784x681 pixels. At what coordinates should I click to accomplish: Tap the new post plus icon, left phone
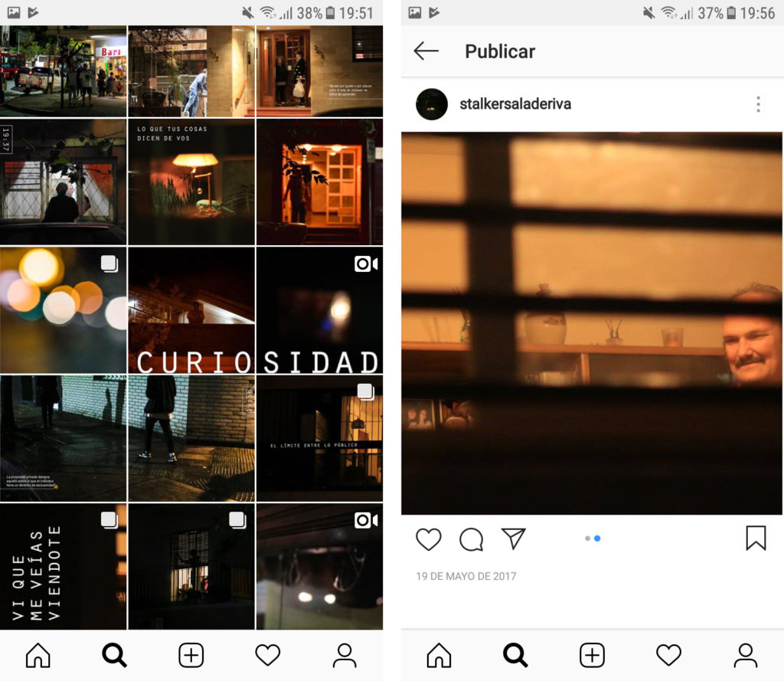pos(191,656)
